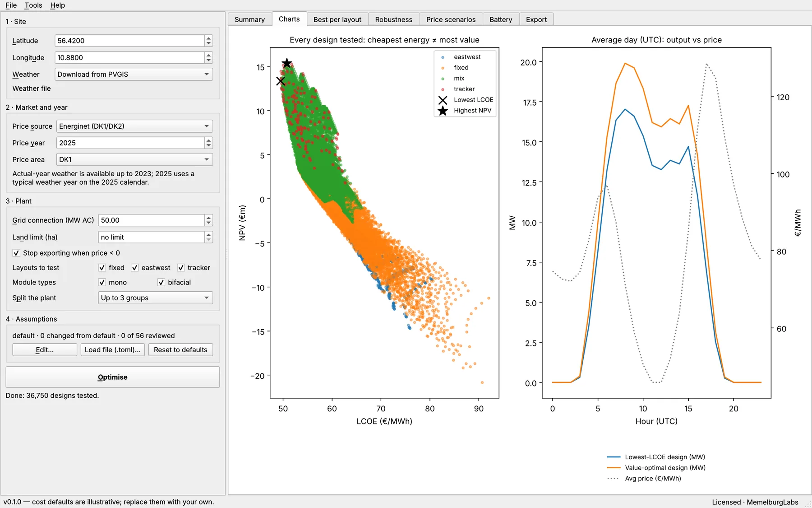Open the Best per layout tab
Image resolution: width=812 pixels, height=508 pixels.
coord(337,19)
